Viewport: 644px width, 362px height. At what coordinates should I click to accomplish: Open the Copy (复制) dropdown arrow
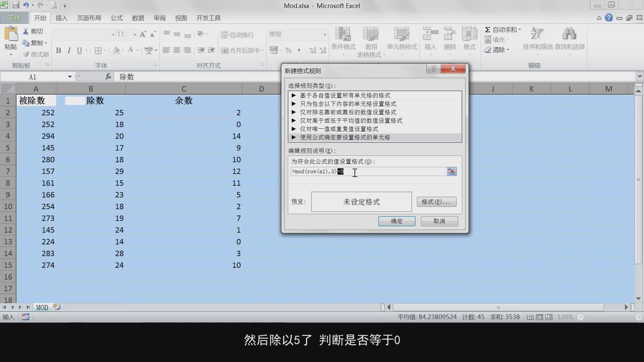click(x=45, y=43)
